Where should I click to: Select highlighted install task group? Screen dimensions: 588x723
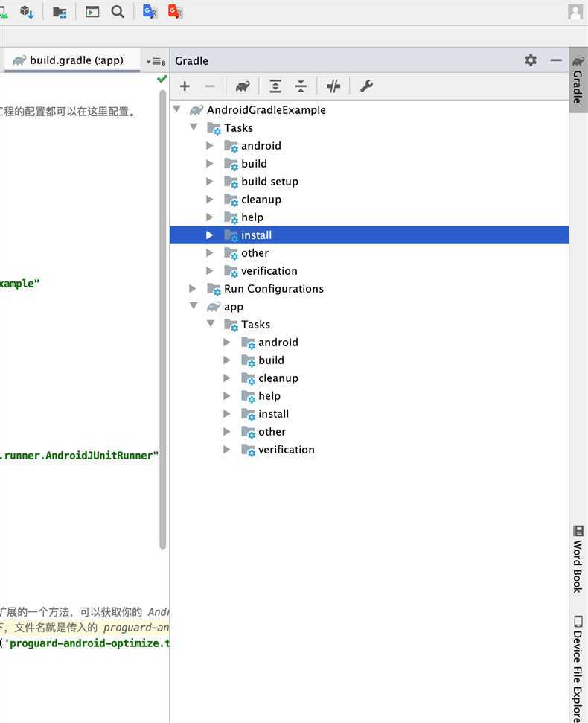[369, 235]
